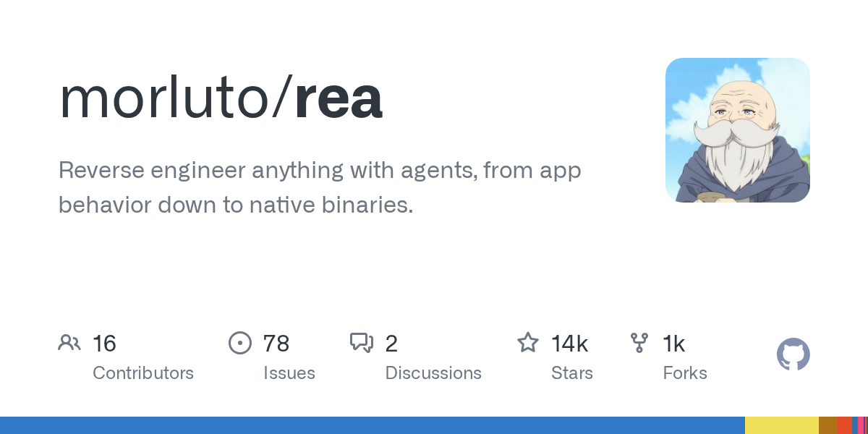The width and height of the screenshot is (868, 434).
Task: Click the 14k star count
Action: [570, 344]
